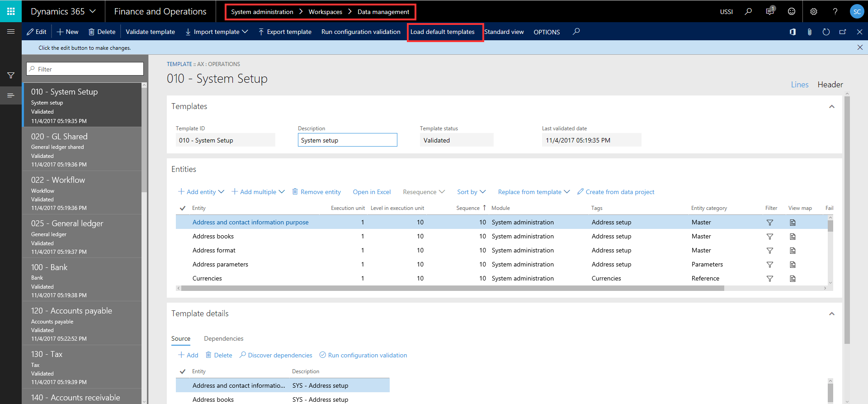This screenshot has width=868, height=404.
Task: Click Remove entity button
Action: click(x=316, y=192)
